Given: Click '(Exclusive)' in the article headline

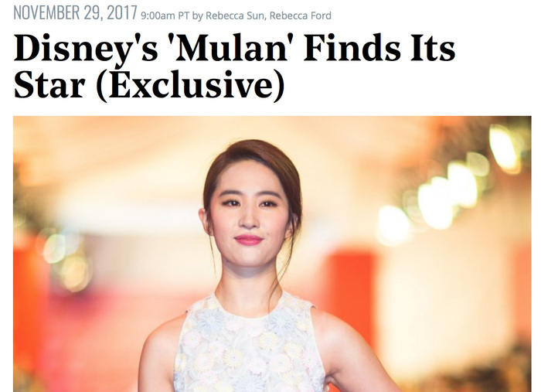Looking at the screenshot, I should click(x=190, y=85).
